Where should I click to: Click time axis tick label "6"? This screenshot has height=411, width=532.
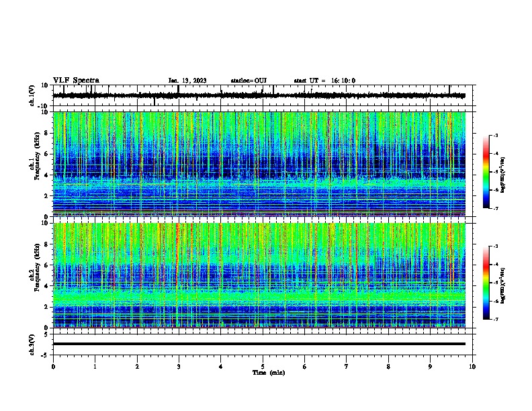[x=305, y=367]
